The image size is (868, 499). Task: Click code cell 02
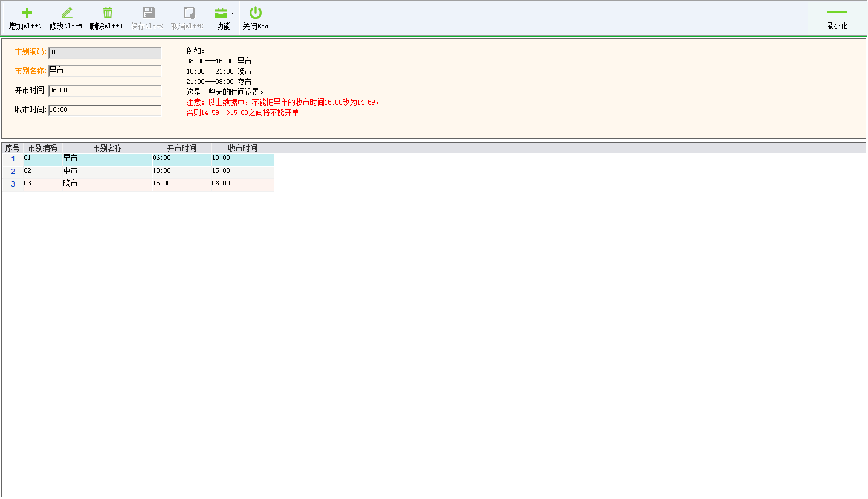[x=42, y=172]
